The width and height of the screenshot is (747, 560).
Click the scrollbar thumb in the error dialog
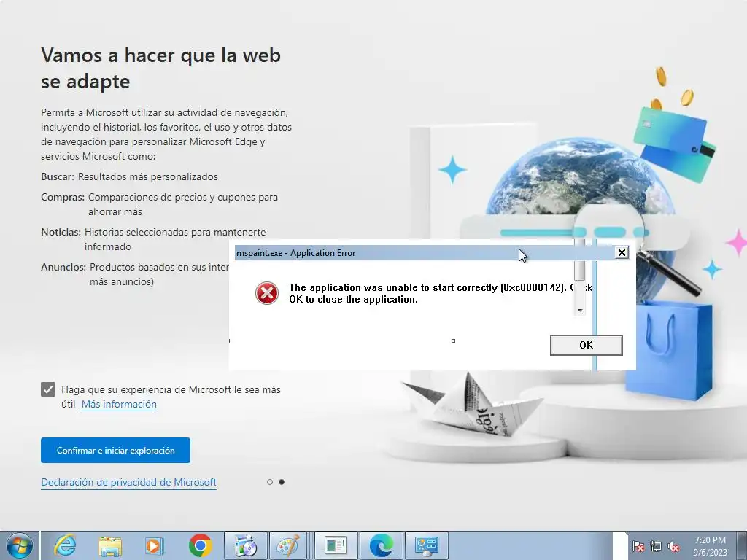(580, 271)
